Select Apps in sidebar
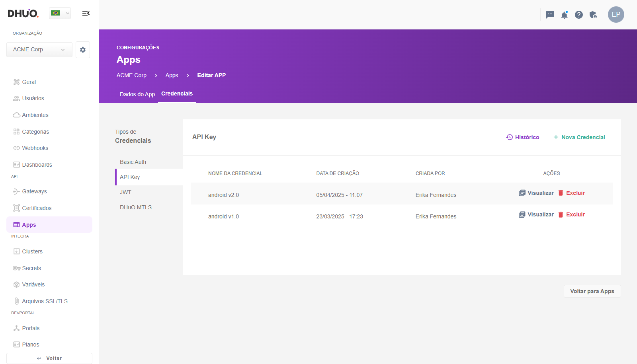 49,225
